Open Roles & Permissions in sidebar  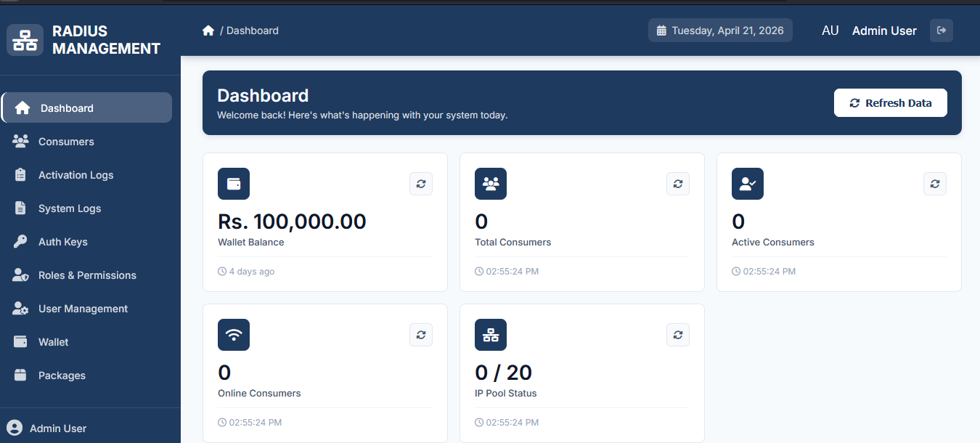coord(87,275)
